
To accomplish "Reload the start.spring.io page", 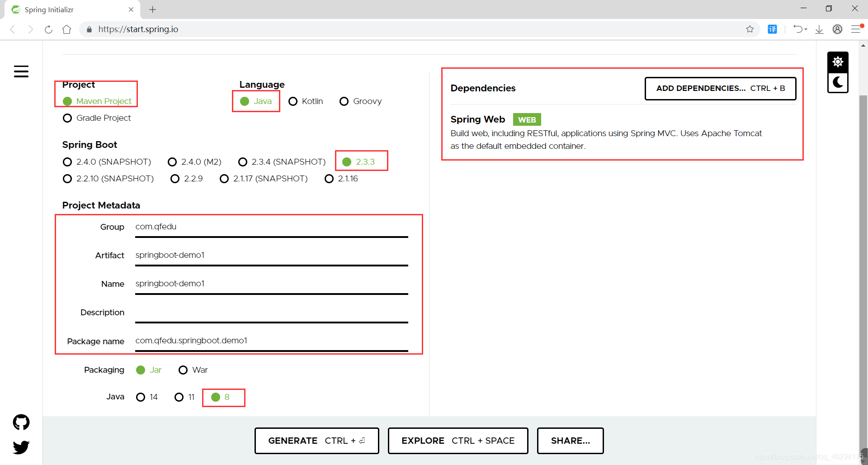I will (x=48, y=29).
